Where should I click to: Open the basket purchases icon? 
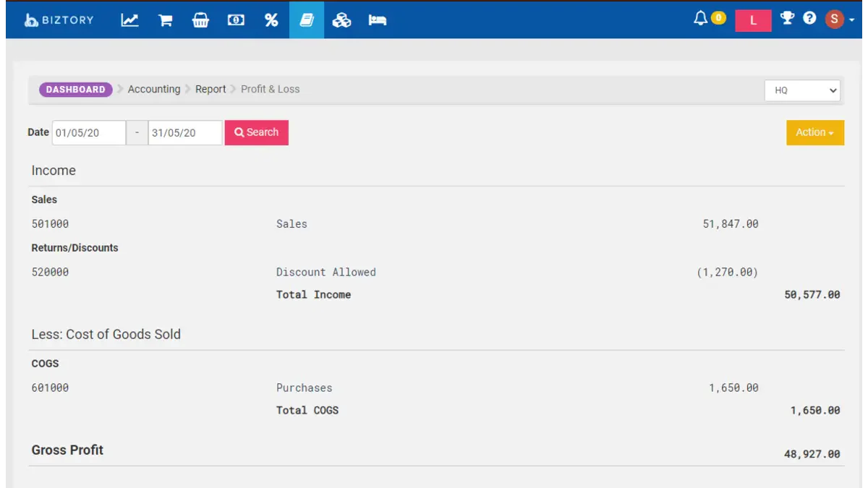[x=200, y=20]
